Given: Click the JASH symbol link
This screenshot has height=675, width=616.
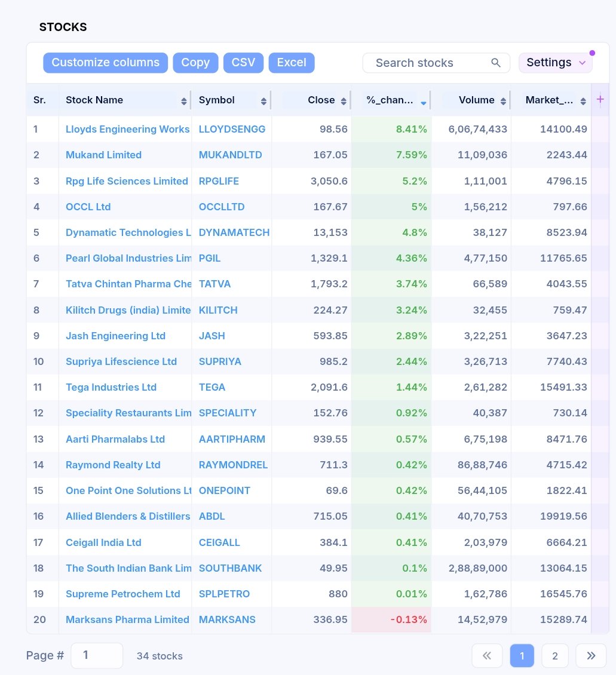Looking at the screenshot, I should [x=212, y=336].
